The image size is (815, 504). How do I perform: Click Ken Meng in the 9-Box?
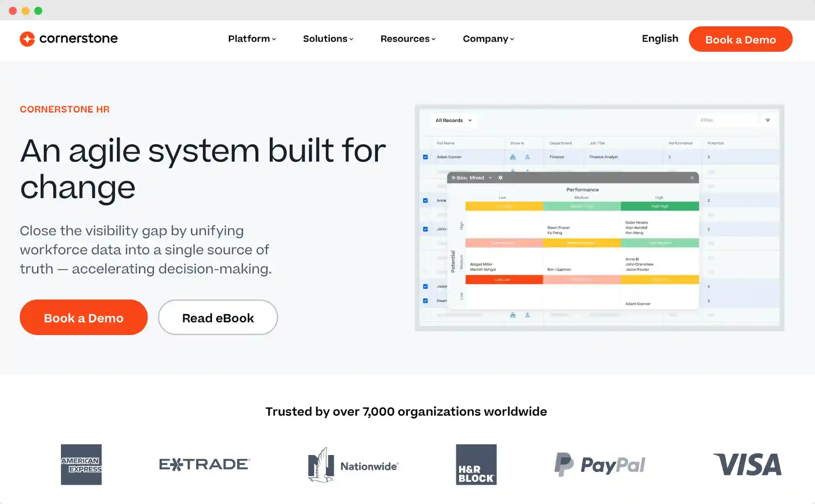(634, 233)
